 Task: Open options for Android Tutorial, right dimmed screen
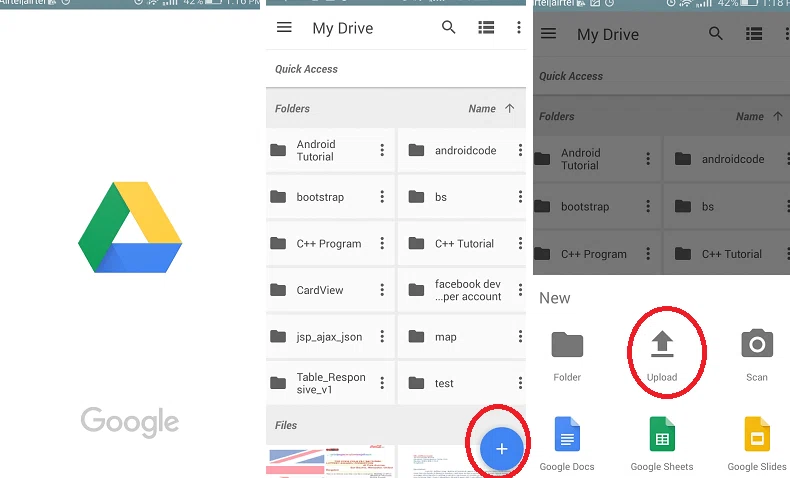(x=648, y=159)
